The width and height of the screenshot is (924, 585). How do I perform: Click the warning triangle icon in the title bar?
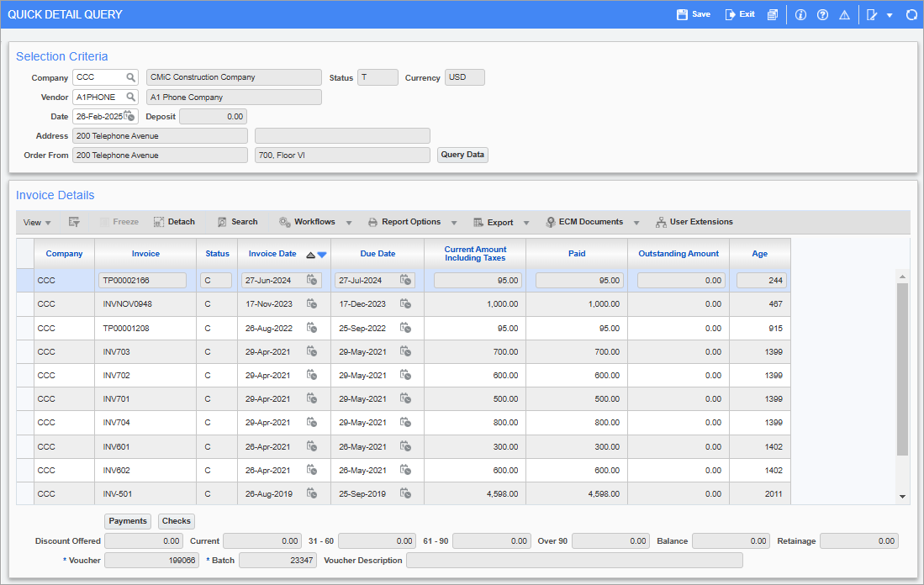point(844,14)
